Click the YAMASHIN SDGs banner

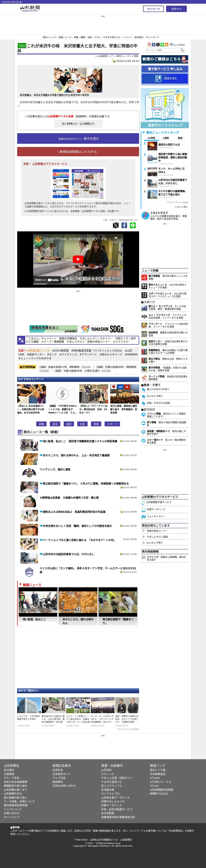[x=102, y=329]
